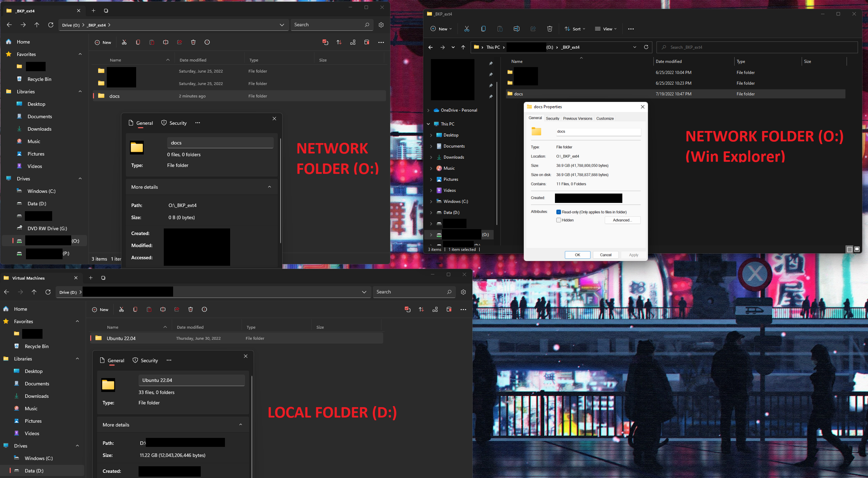This screenshot has width=868, height=478.
Task: Toggle Read-only checkbox in docs Properties
Action: point(558,212)
